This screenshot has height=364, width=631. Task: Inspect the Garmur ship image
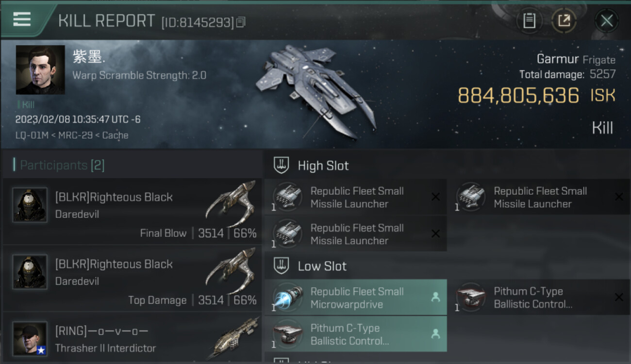[315, 90]
